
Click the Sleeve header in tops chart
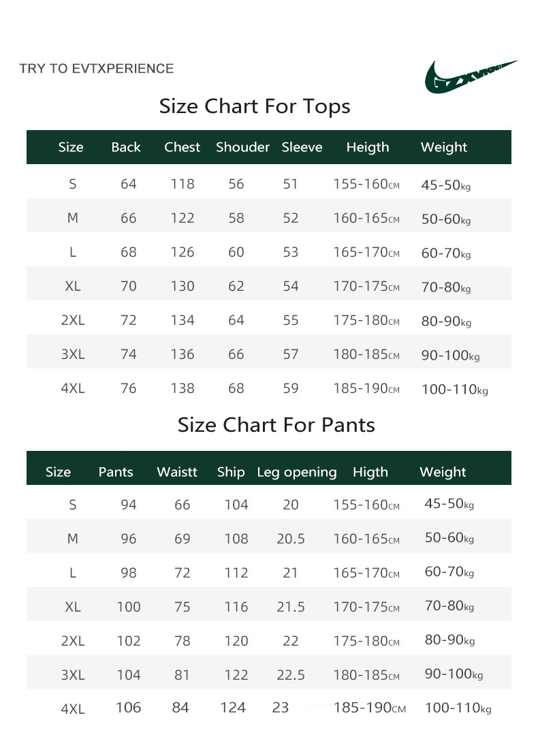pos(302,147)
